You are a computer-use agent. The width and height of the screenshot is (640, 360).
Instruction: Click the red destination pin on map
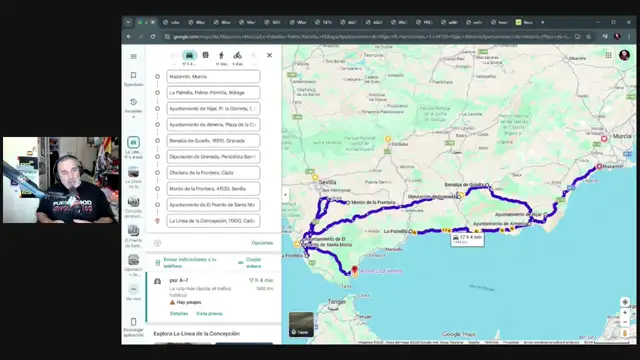click(x=355, y=270)
